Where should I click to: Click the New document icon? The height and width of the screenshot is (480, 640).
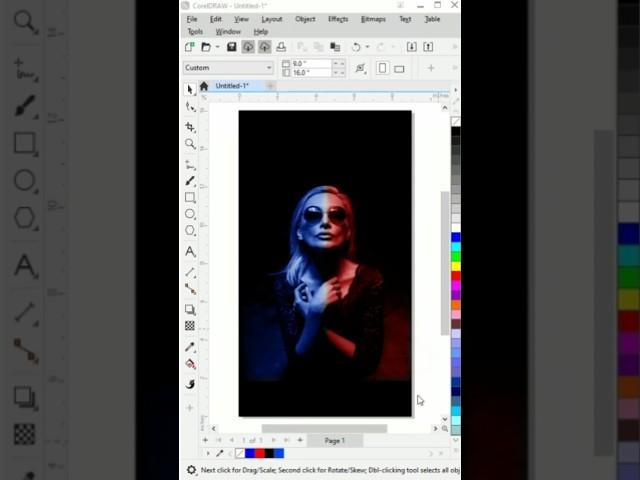point(189,47)
